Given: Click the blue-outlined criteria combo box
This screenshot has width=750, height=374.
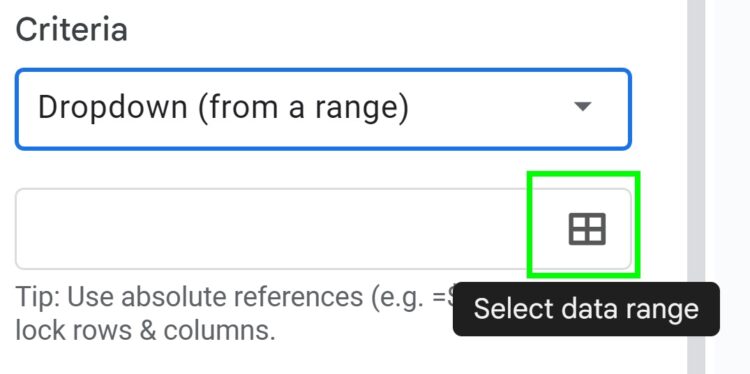Looking at the screenshot, I should pyautogui.click(x=323, y=109).
